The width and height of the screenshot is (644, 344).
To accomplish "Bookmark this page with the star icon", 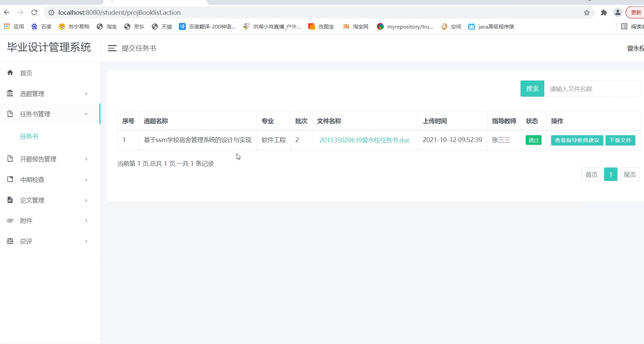I will click(587, 13).
